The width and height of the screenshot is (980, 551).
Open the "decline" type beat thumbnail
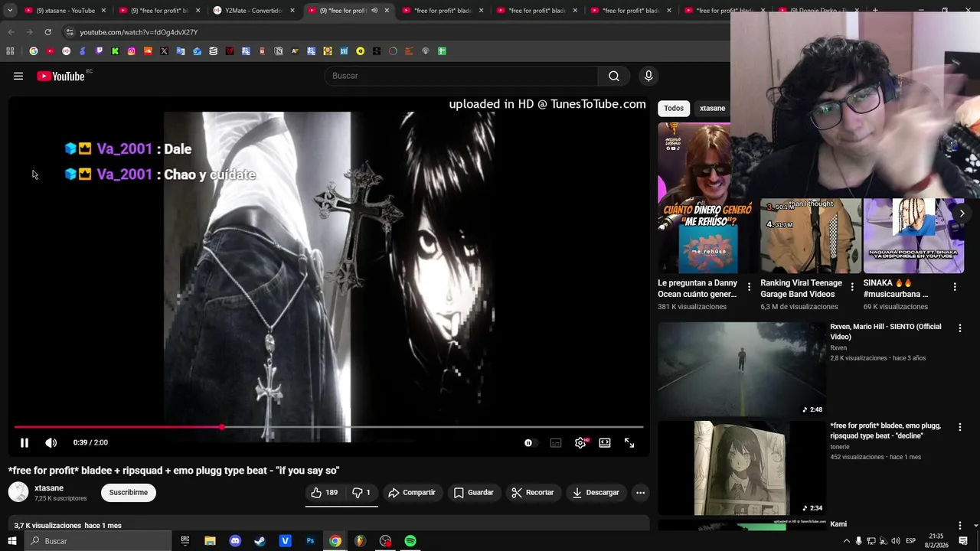click(741, 468)
